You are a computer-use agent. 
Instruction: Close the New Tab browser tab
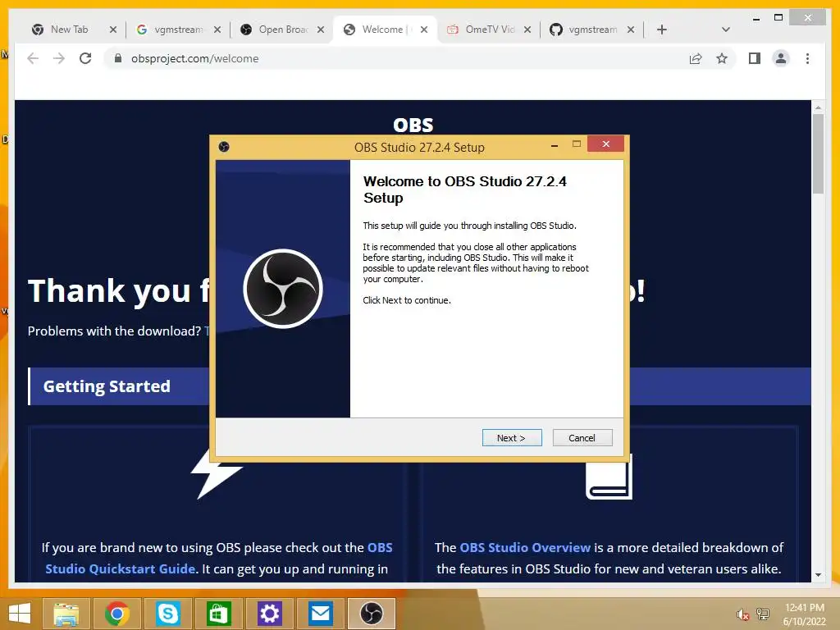(x=113, y=30)
